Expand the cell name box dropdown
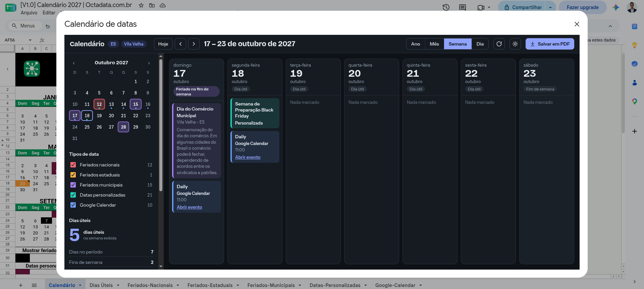 pyautogui.click(x=30, y=40)
